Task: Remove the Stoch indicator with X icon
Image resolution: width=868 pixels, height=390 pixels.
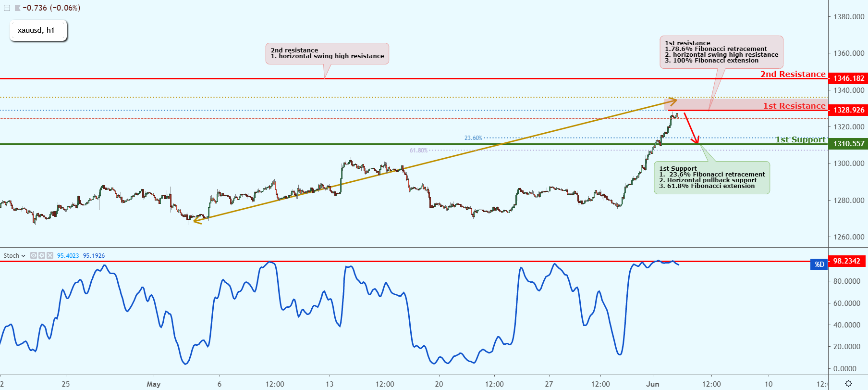Action: coord(50,255)
